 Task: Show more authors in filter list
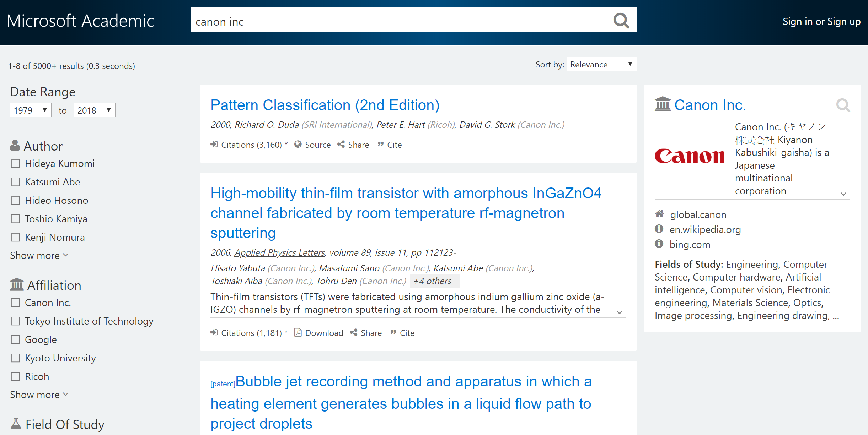pyautogui.click(x=35, y=255)
